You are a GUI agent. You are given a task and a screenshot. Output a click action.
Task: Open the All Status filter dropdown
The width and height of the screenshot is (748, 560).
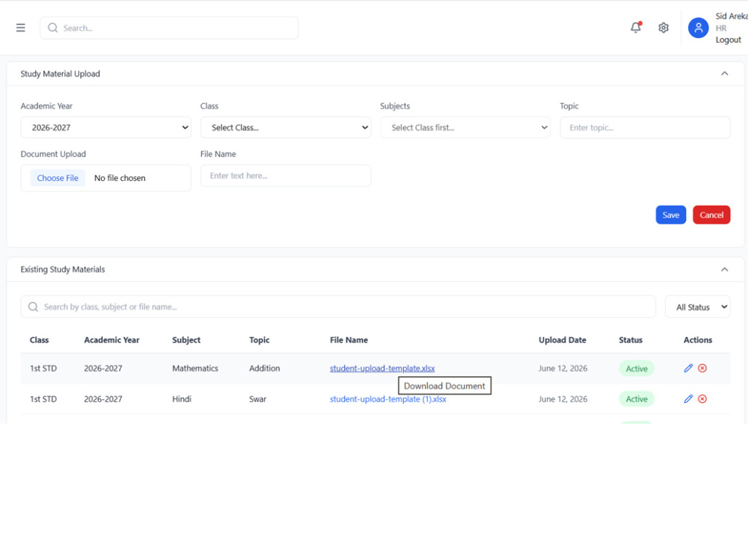click(697, 307)
